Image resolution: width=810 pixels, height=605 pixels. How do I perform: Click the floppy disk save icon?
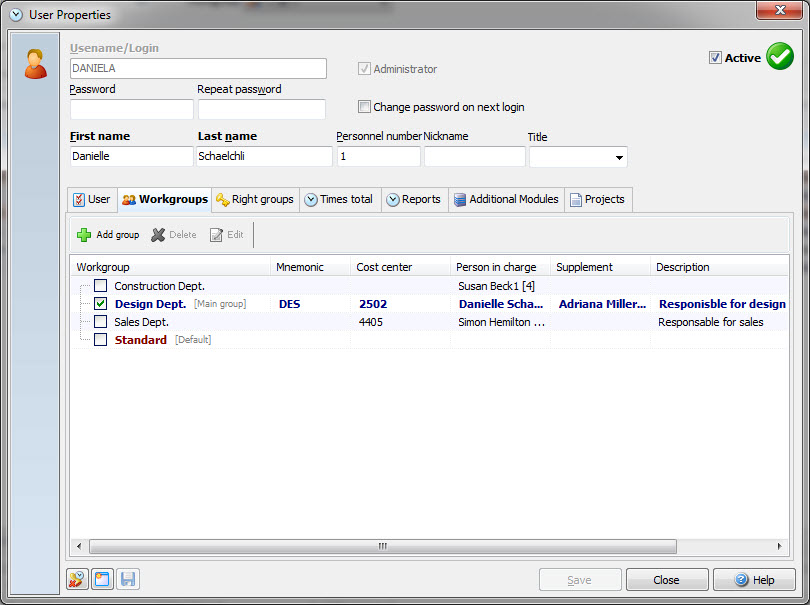pos(127,579)
